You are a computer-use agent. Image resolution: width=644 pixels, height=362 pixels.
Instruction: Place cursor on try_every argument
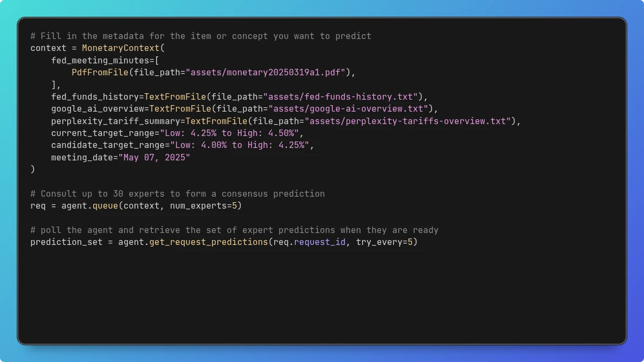click(x=378, y=242)
